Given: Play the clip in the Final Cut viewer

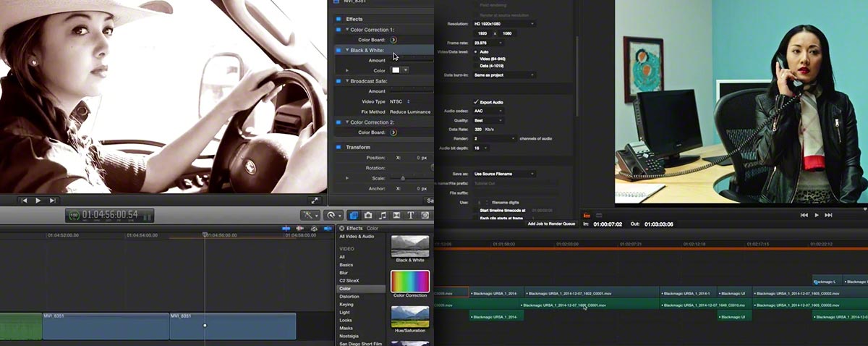Looking at the screenshot, I should tap(38, 201).
